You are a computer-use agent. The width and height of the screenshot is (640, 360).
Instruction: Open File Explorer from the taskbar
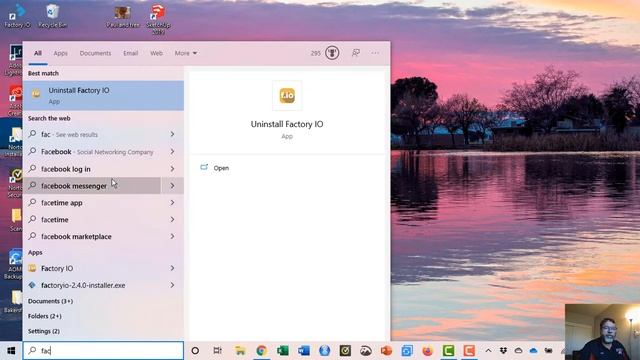click(x=240, y=351)
